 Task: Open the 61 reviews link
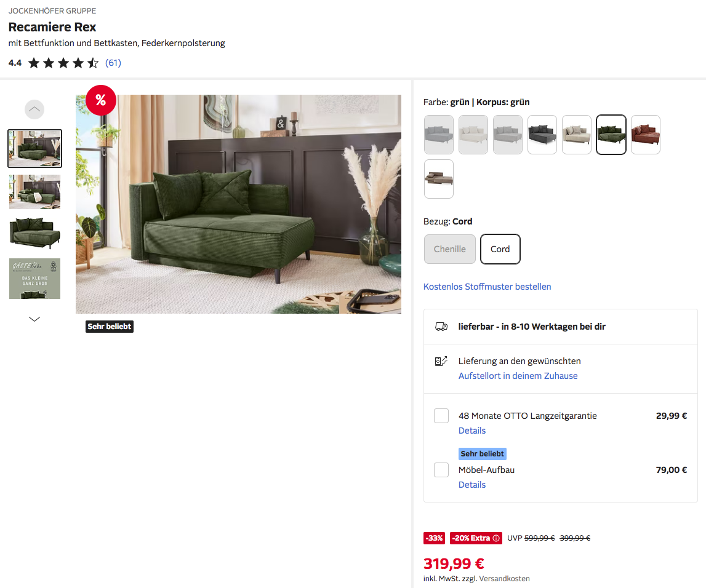113,63
